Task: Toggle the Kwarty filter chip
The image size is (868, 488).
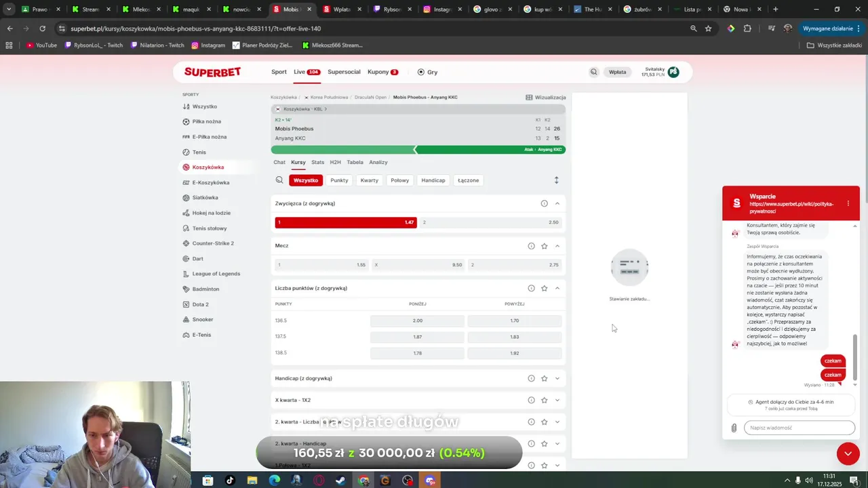Action: pos(370,180)
